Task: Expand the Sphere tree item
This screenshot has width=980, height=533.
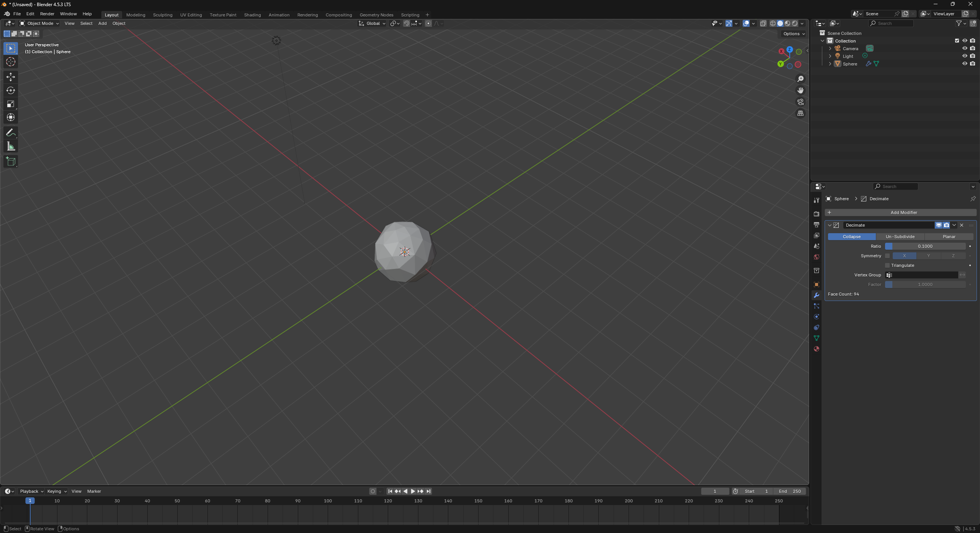Action: click(x=830, y=64)
